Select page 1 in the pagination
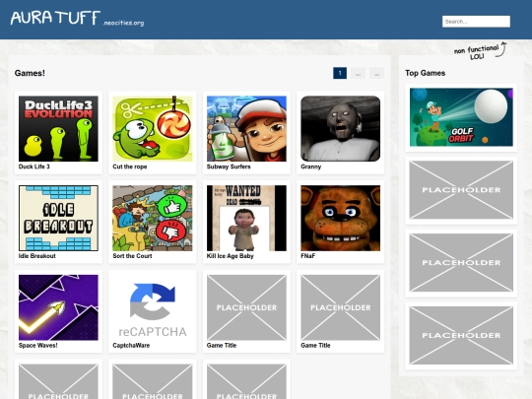The image size is (532, 399). point(340,73)
